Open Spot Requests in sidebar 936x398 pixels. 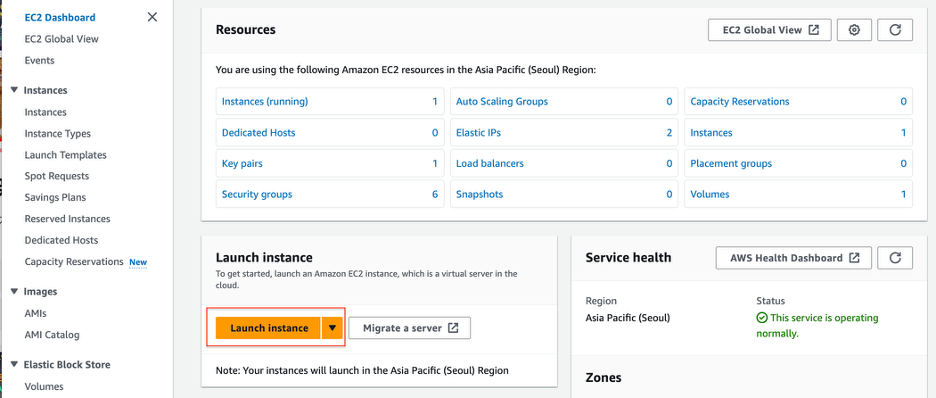tap(57, 176)
